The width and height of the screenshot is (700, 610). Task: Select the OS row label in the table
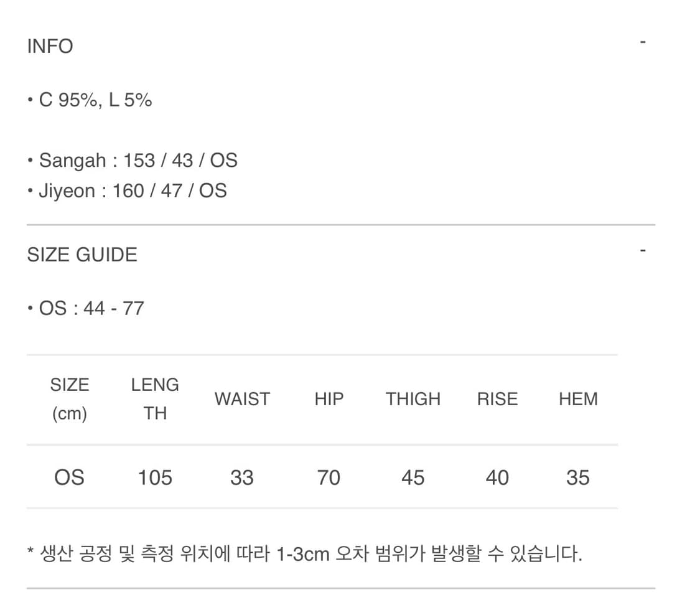tap(70, 477)
